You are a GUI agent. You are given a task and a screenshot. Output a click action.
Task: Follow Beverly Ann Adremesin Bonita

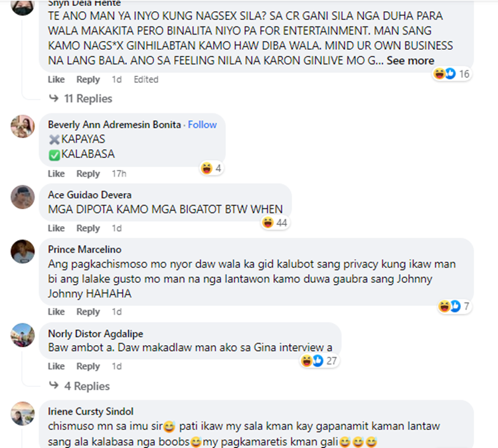[x=203, y=125]
